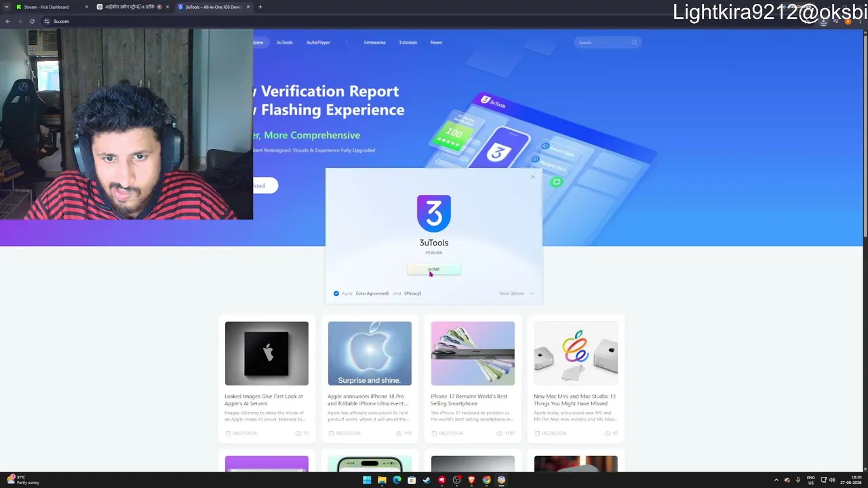Screen dimensions: 868x488
Task: Open the Surprise and shine article thumbnail
Action: coord(370,353)
